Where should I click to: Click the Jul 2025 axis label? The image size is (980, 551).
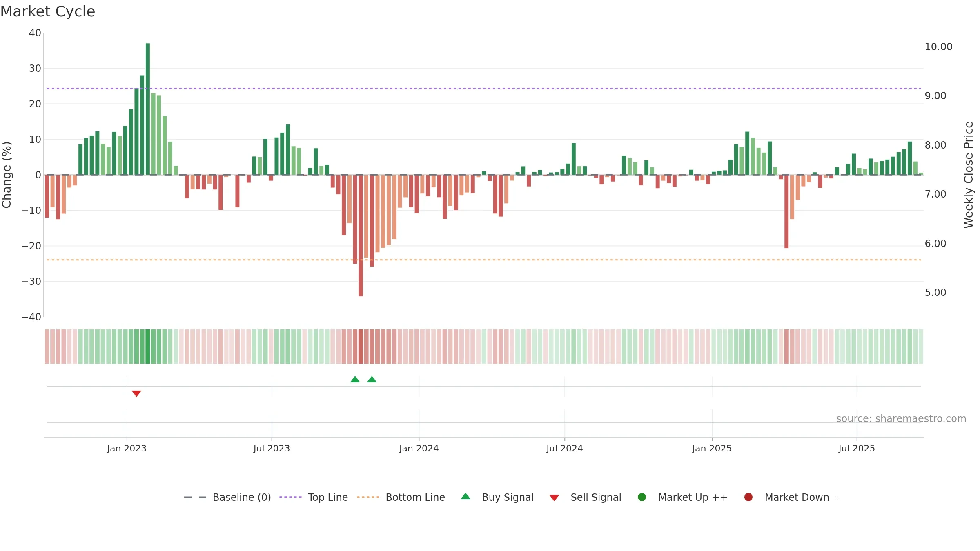857,448
